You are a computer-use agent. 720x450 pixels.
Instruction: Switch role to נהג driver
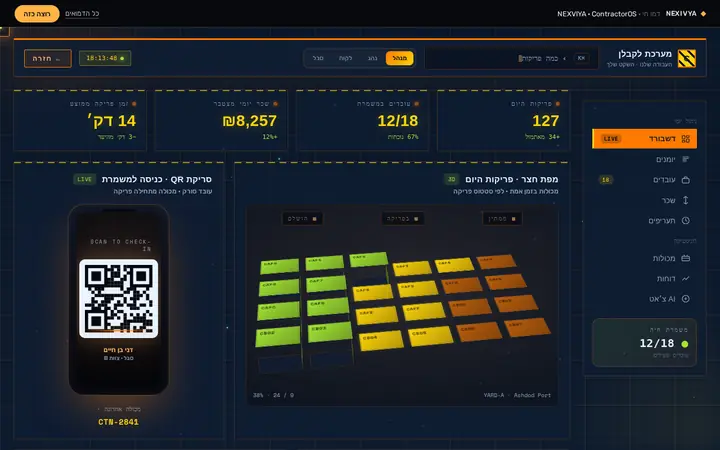[372, 58]
